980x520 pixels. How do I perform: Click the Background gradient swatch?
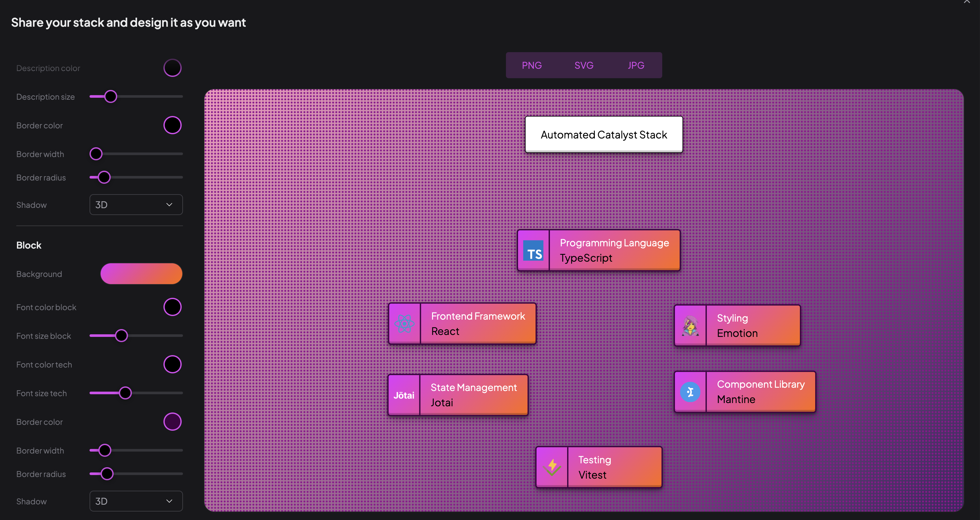click(141, 274)
